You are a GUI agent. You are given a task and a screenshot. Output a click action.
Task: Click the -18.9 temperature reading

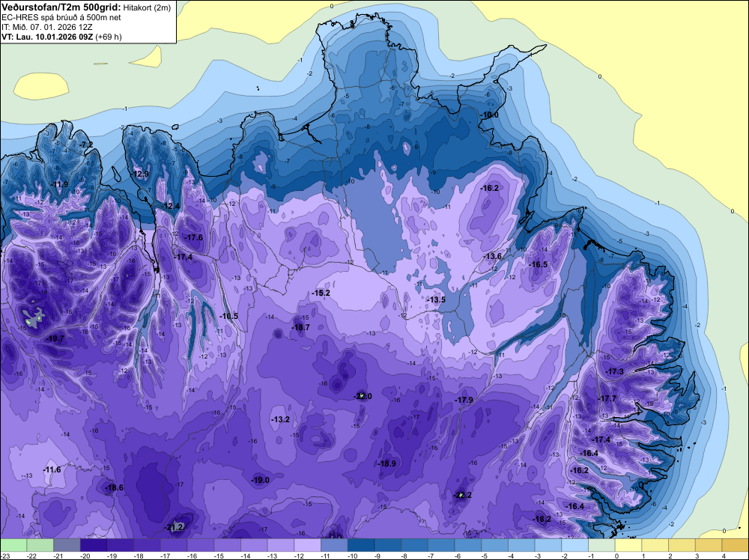pyautogui.click(x=386, y=463)
